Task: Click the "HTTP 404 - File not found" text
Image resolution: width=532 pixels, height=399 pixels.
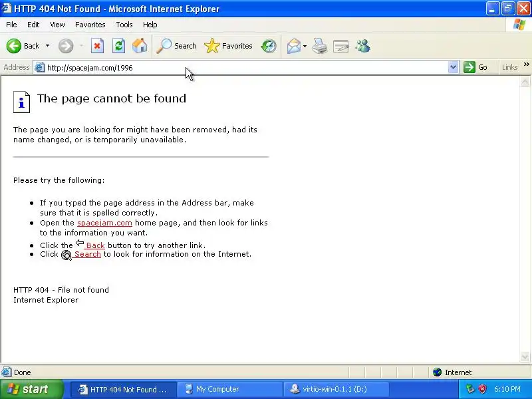Action: click(61, 290)
